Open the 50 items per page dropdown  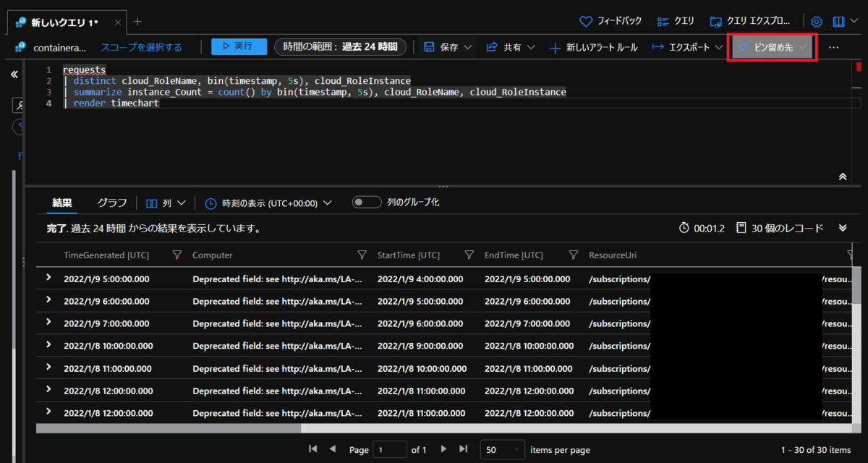[502, 449]
